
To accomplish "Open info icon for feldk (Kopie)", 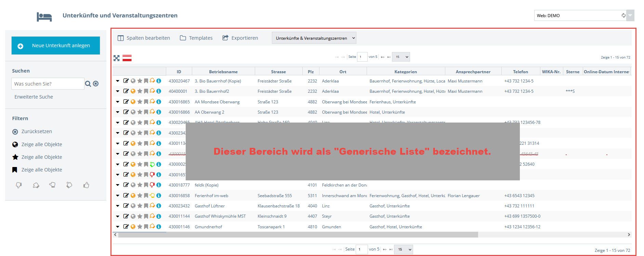I will point(159,185).
